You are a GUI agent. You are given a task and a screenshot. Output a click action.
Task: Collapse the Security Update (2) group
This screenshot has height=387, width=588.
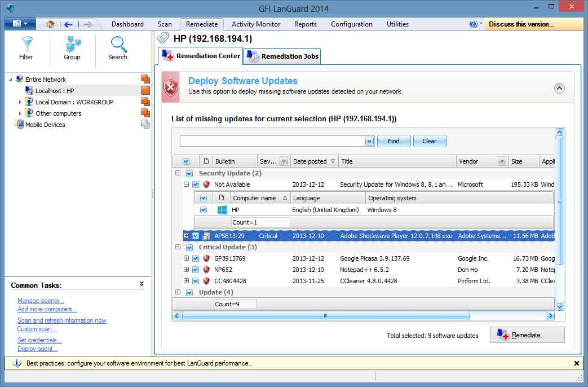[178, 173]
